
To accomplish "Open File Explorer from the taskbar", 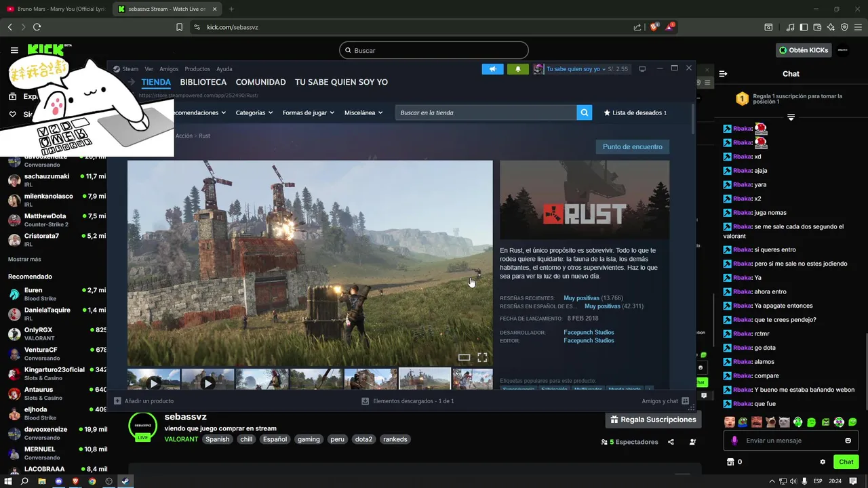I will (x=42, y=481).
